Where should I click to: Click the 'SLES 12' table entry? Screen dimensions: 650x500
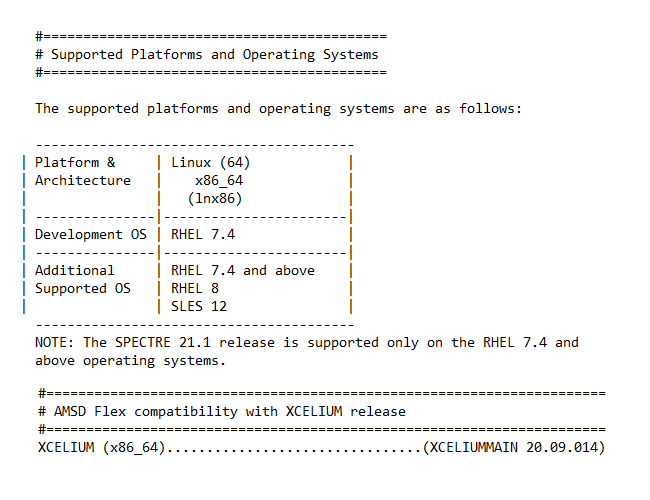(199, 306)
